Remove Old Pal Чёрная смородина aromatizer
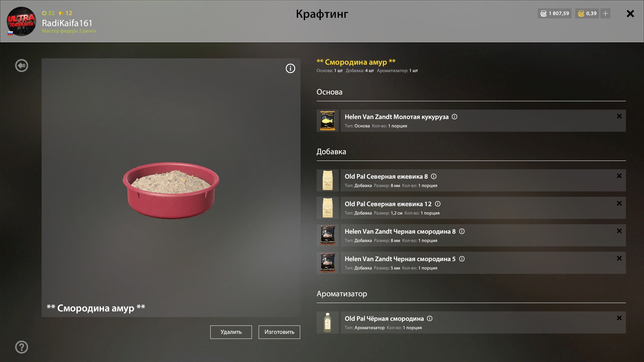Image resolution: width=644 pixels, height=362 pixels. click(x=619, y=318)
